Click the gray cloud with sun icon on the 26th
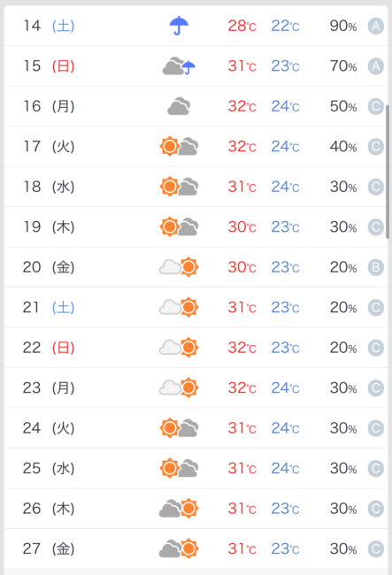Viewport: 392px width, 575px height. click(179, 509)
